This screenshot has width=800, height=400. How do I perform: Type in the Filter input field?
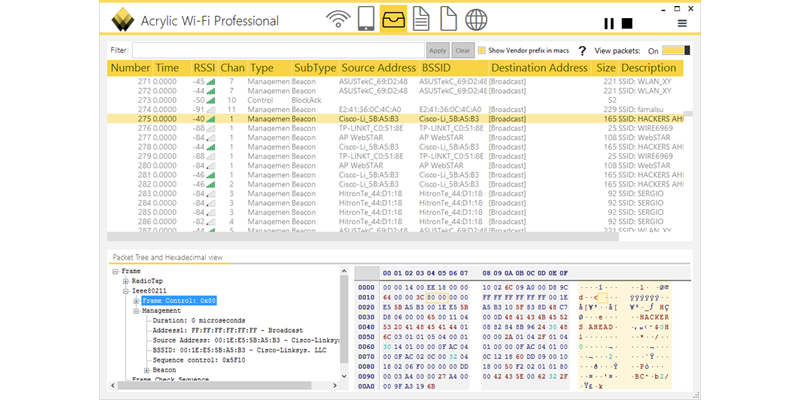pyautogui.click(x=278, y=50)
